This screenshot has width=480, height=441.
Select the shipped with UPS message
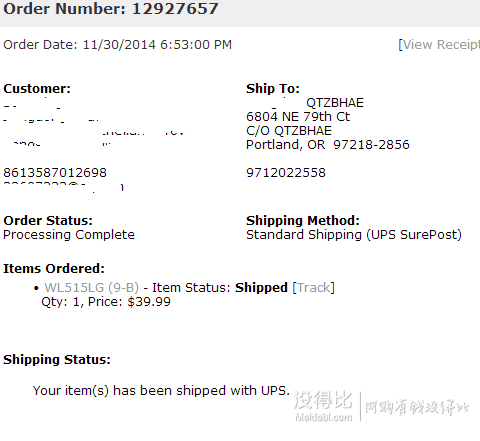tap(161, 390)
